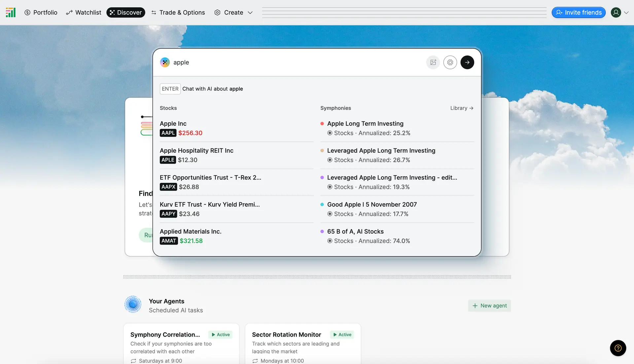Click the New agent button
The width and height of the screenshot is (634, 364).
(489, 306)
